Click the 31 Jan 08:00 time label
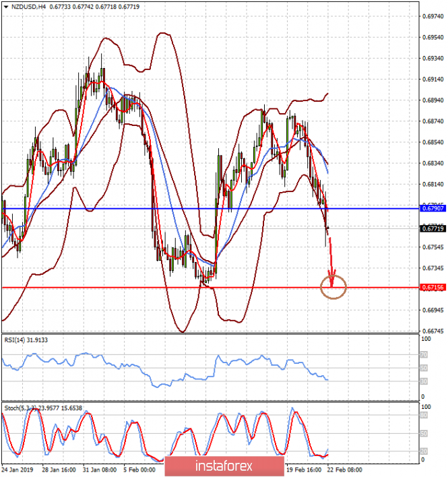 tap(100, 470)
